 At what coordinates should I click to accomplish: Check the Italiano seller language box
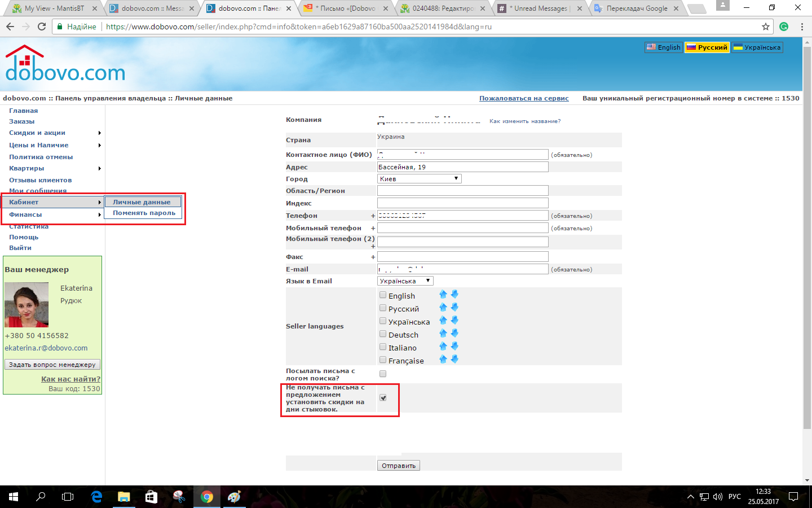383,347
